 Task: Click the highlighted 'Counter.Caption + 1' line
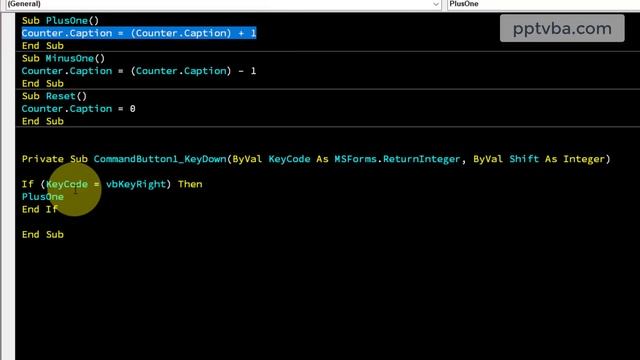coord(139,33)
